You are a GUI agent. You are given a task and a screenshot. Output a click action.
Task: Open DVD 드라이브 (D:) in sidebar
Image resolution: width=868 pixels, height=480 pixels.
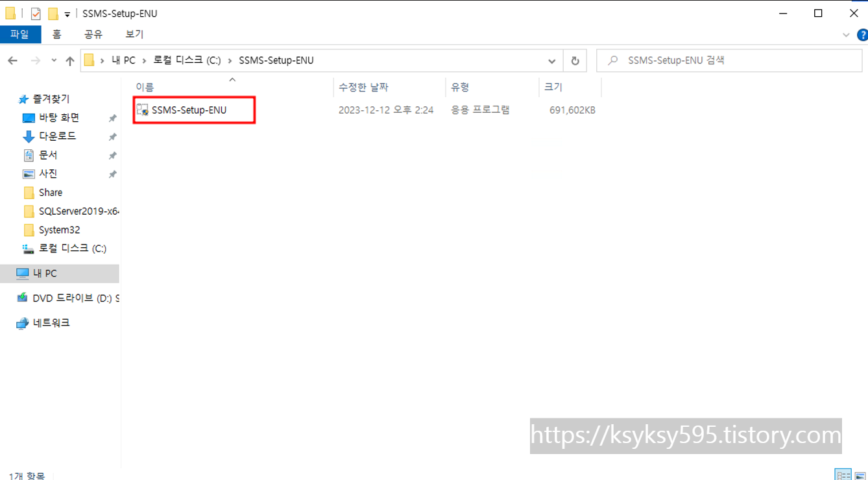(76, 298)
